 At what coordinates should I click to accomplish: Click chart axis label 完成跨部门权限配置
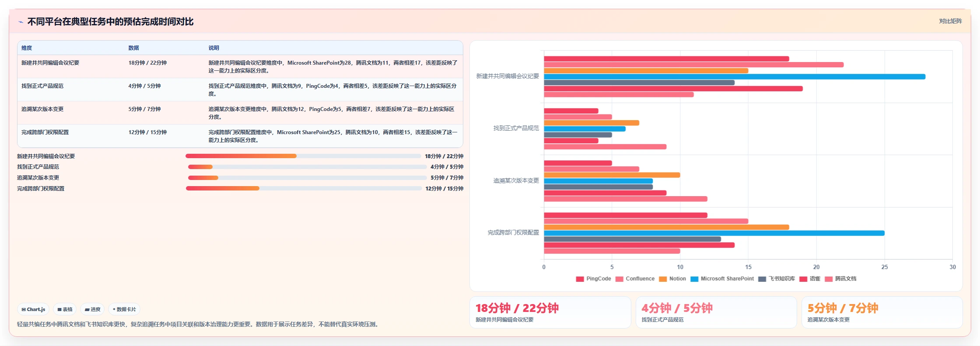pos(513,232)
